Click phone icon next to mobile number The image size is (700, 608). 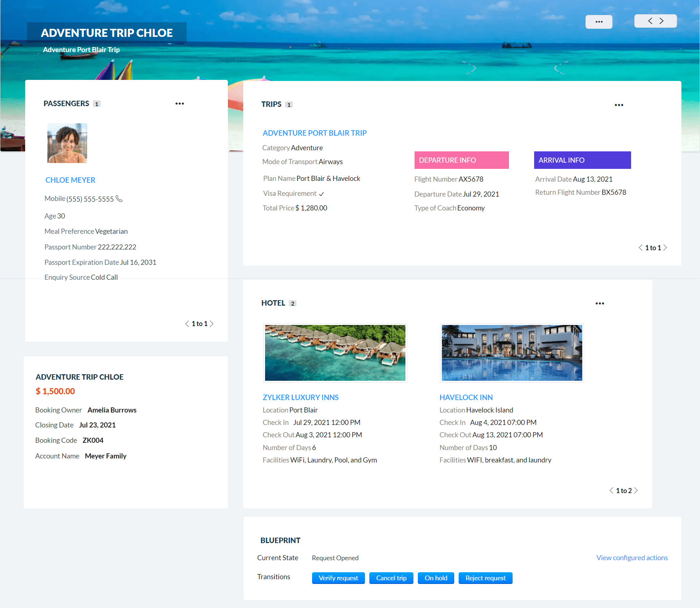(119, 199)
